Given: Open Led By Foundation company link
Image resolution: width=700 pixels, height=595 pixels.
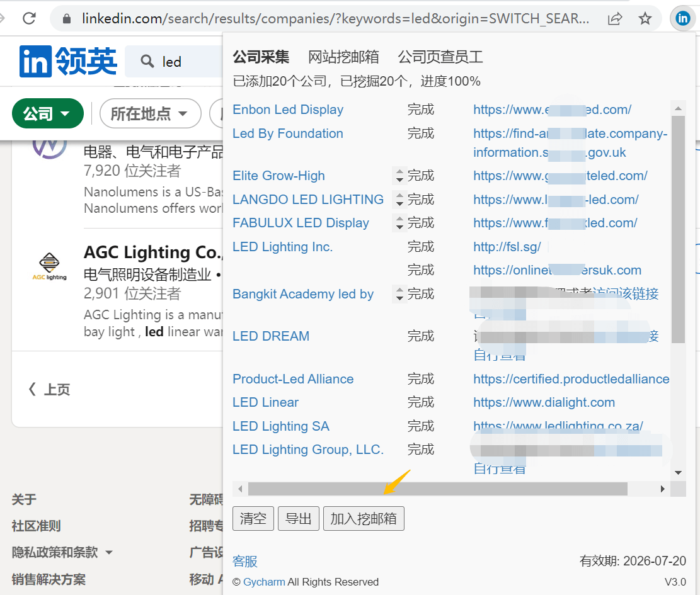Looking at the screenshot, I should [288, 134].
